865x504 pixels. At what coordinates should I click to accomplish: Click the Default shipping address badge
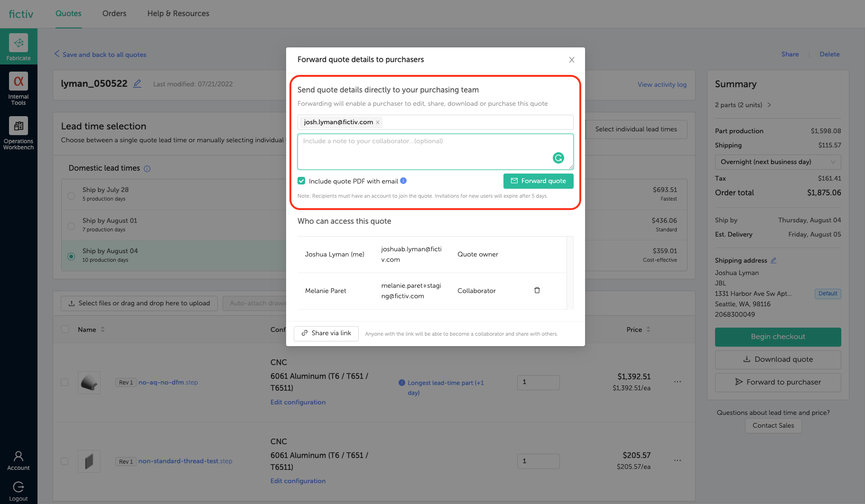(828, 293)
